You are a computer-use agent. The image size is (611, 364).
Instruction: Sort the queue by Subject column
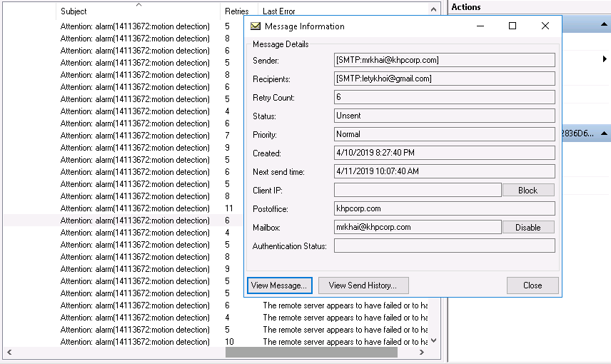tap(138, 11)
